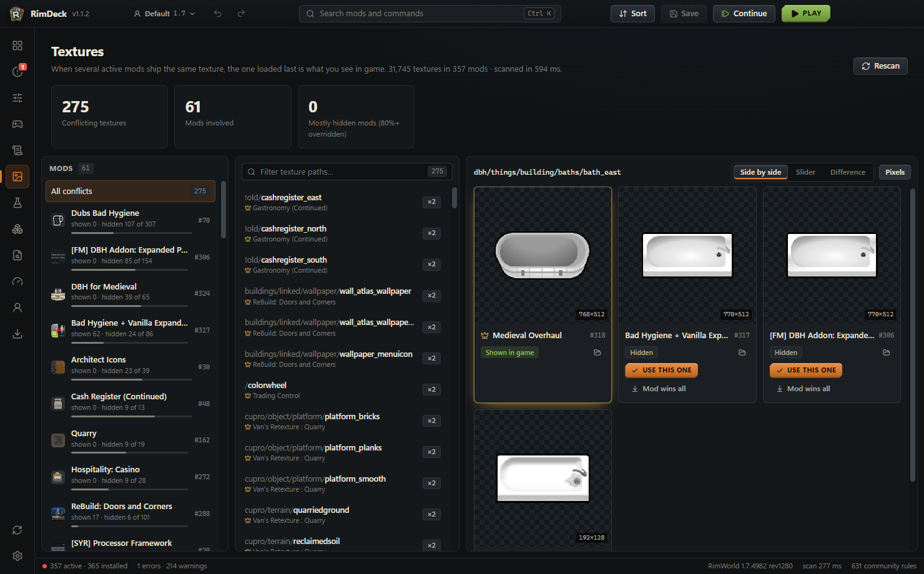Screen dimensions: 924x574
Task: Switch to Side by side comparison
Action: [760, 172]
